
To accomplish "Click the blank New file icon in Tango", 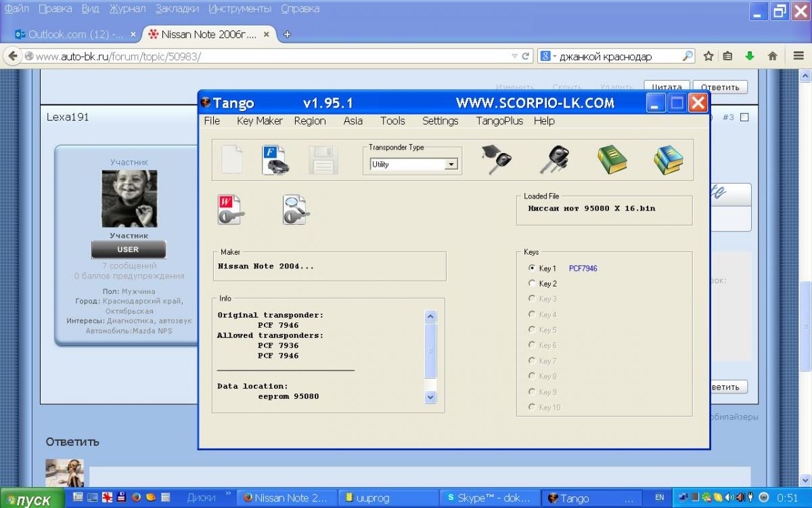I will point(231,160).
